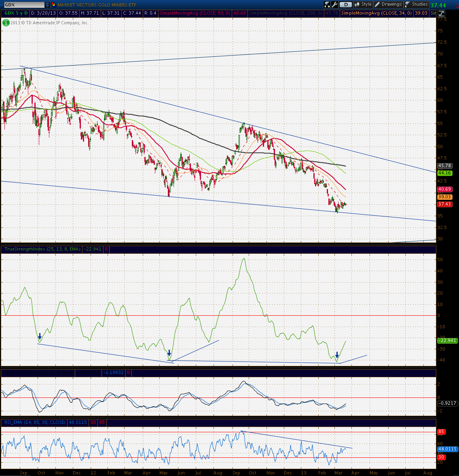Open the Studies menu
459x476 pixels.
click(417, 4)
